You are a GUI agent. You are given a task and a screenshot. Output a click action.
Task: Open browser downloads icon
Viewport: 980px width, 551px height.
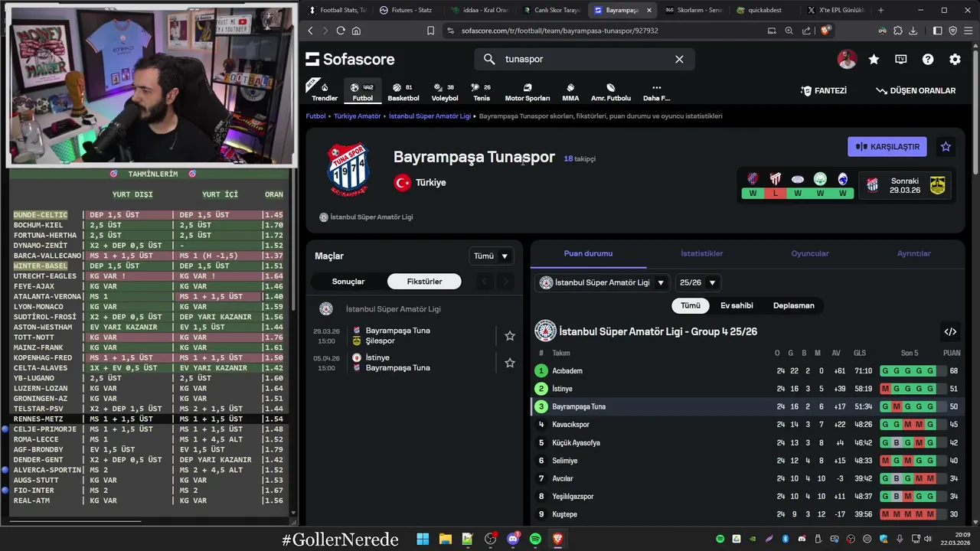coord(913,31)
